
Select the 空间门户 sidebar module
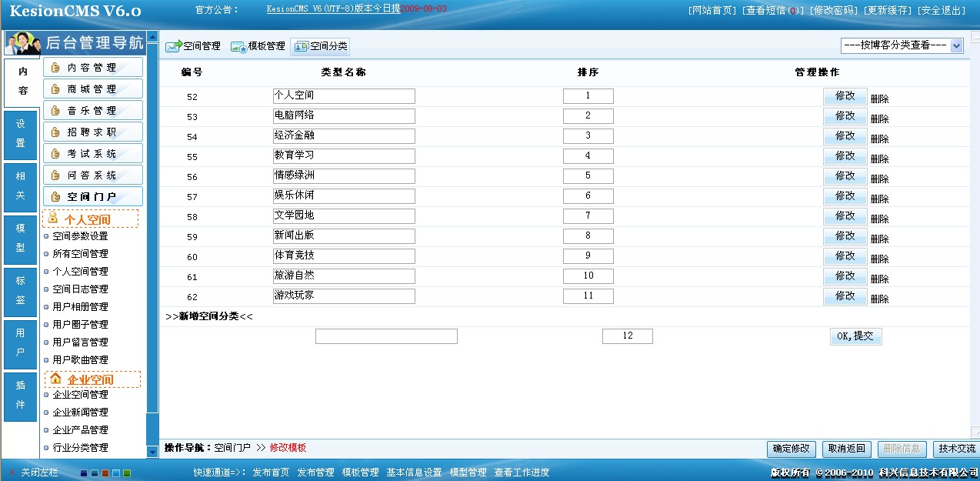tap(93, 195)
